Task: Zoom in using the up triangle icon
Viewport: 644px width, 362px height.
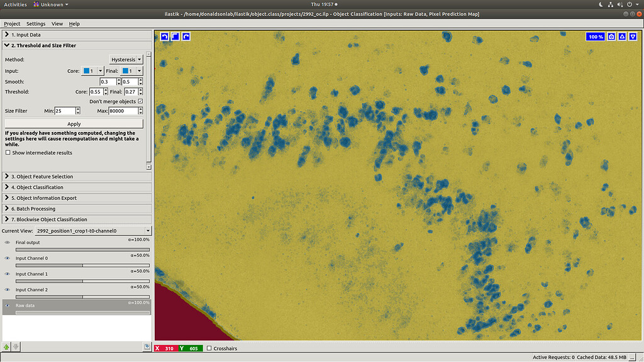Action: 621,36
